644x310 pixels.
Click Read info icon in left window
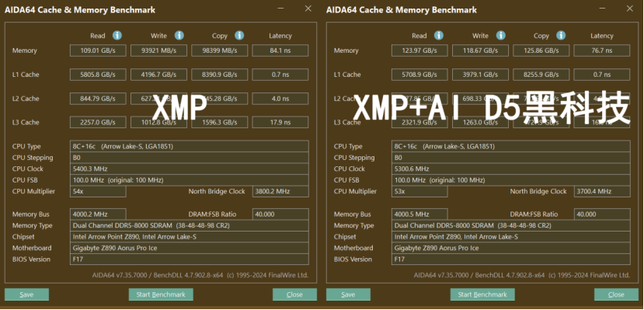point(117,36)
